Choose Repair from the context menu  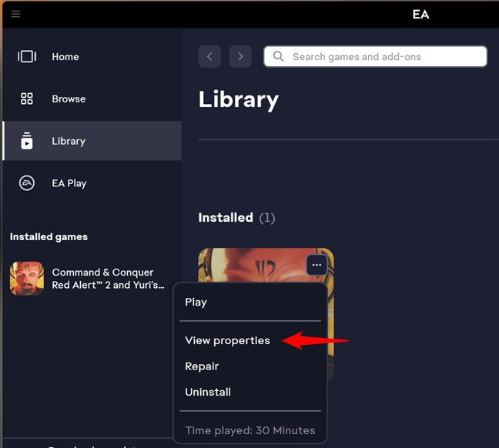click(202, 366)
